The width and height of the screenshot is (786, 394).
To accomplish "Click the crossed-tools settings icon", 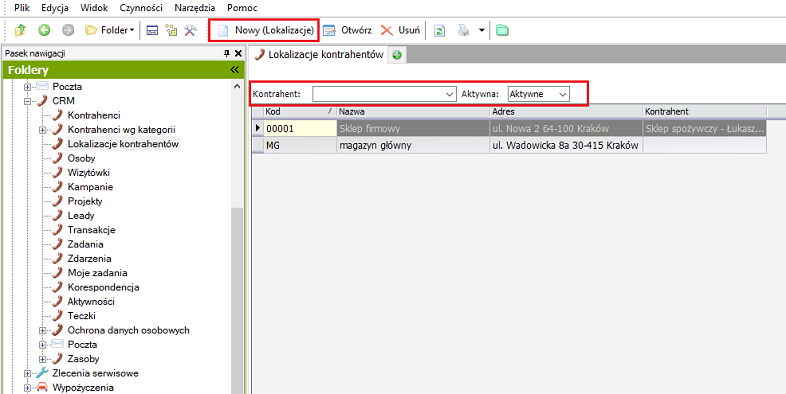I will pos(190,31).
